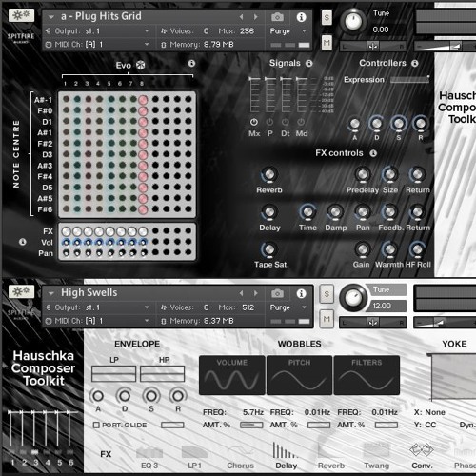This screenshot has height=476, width=476.
Task: Go to next instrument in Plug Hits Grid header
Action: coord(255,17)
